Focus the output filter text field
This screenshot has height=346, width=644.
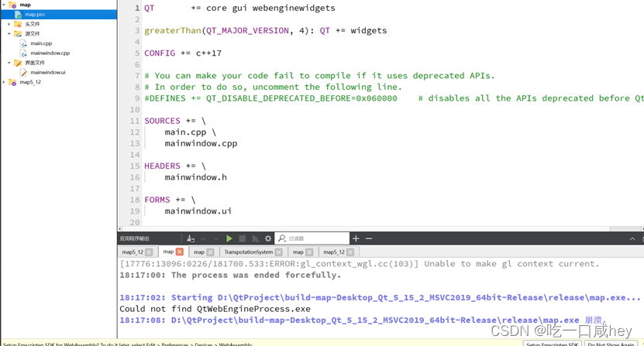pyautogui.click(x=312, y=238)
